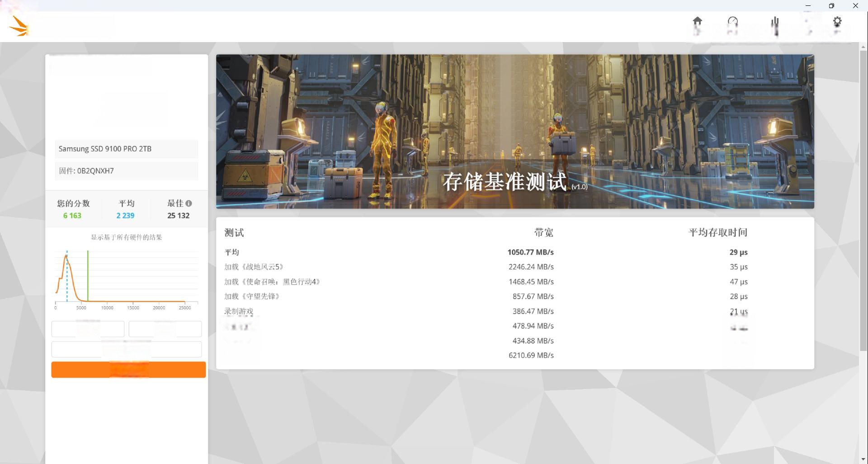Click the (v1.0) version label
Viewport: 868px width, 464px height.
point(579,187)
